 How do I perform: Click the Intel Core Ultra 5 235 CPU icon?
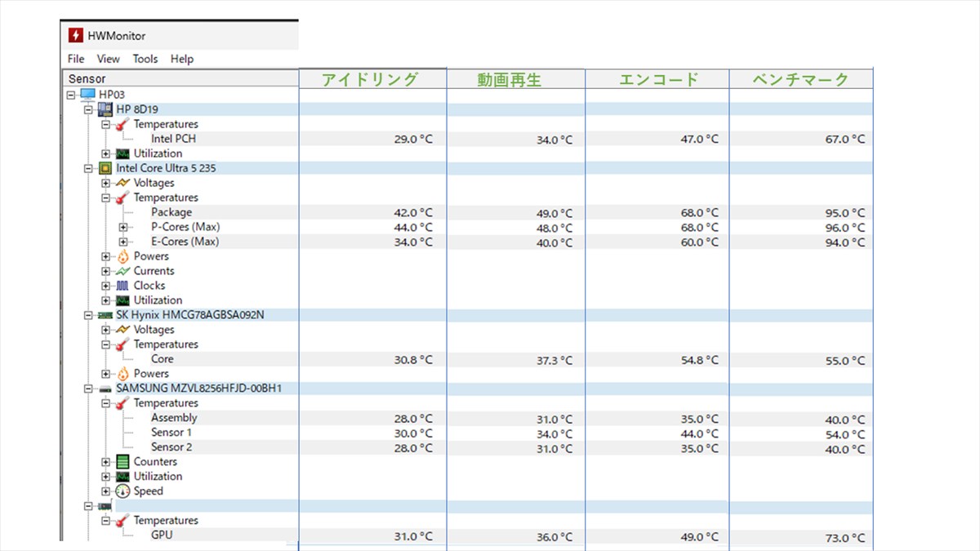pyautogui.click(x=105, y=168)
